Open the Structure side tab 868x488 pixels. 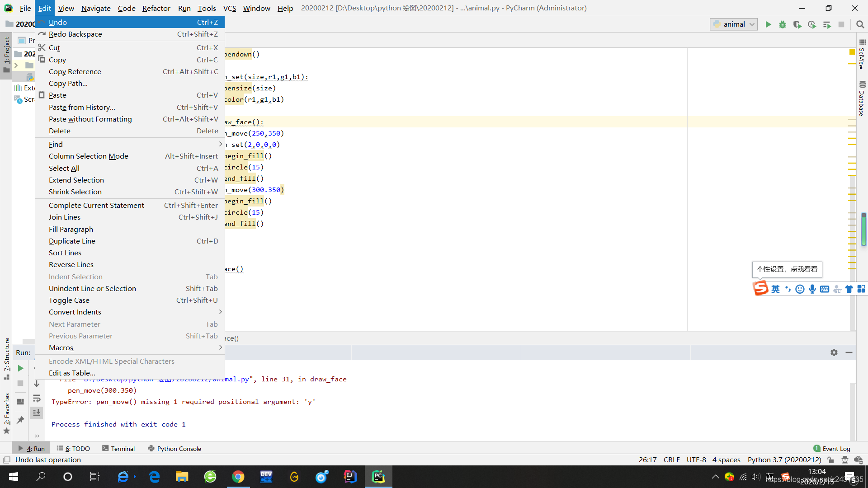pyautogui.click(x=7, y=359)
